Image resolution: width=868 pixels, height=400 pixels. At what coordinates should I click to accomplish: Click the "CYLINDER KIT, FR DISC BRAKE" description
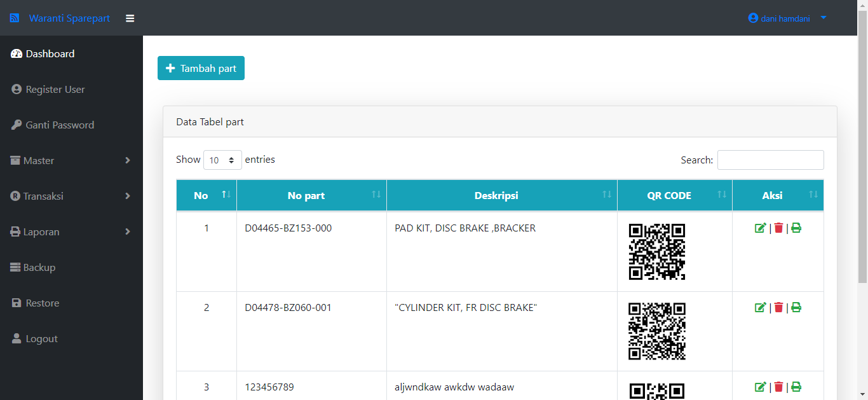click(466, 307)
